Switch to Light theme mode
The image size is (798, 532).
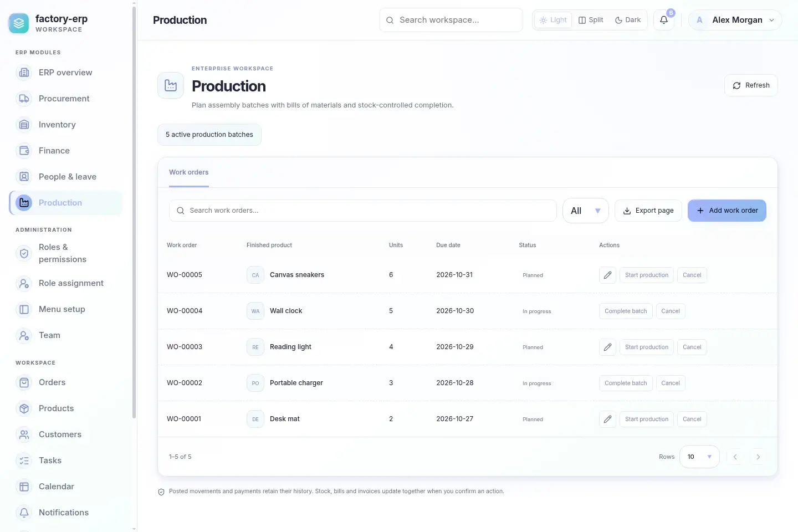[553, 20]
